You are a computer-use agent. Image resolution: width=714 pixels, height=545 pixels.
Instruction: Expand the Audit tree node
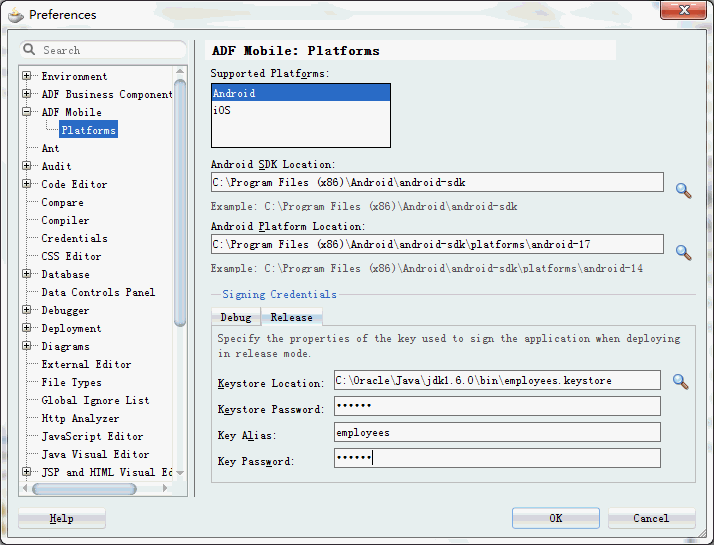click(x=26, y=166)
